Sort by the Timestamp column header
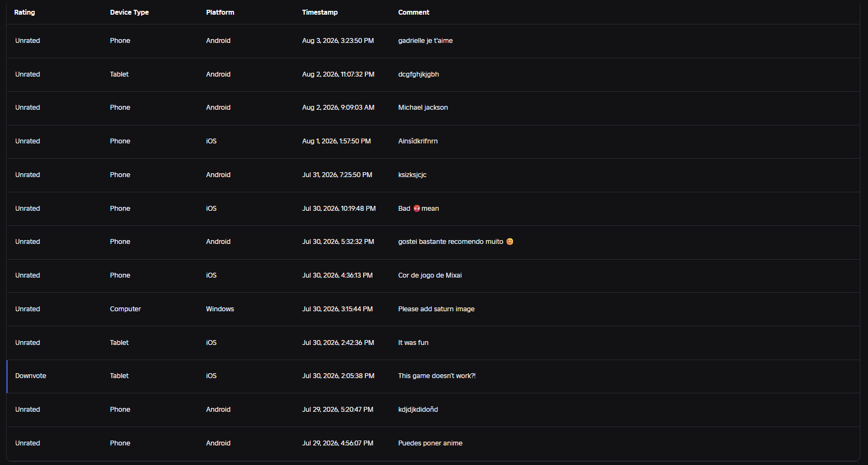 (320, 12)
